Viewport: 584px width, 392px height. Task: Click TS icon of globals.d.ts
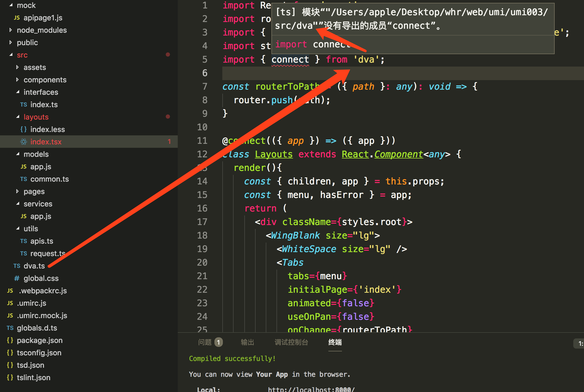pos(10,328)
